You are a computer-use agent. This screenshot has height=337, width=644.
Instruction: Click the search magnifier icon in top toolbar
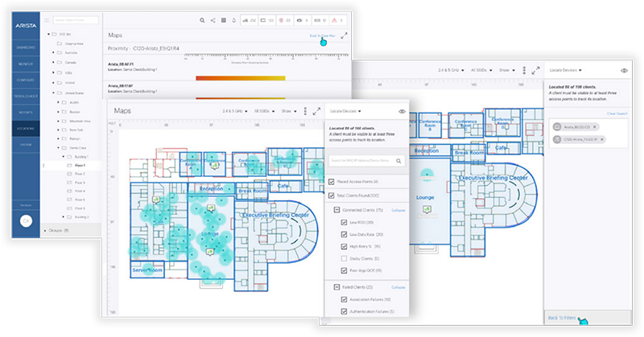point(202,20)
